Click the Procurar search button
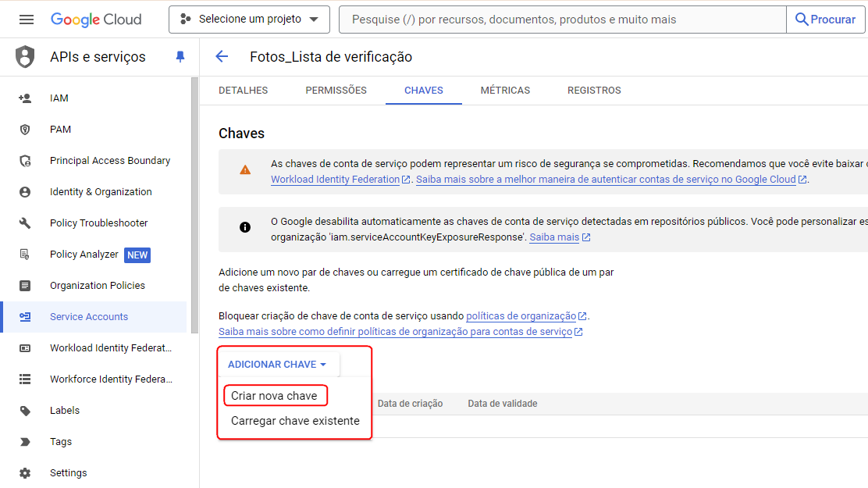868x488 pixels. [825, 20]
